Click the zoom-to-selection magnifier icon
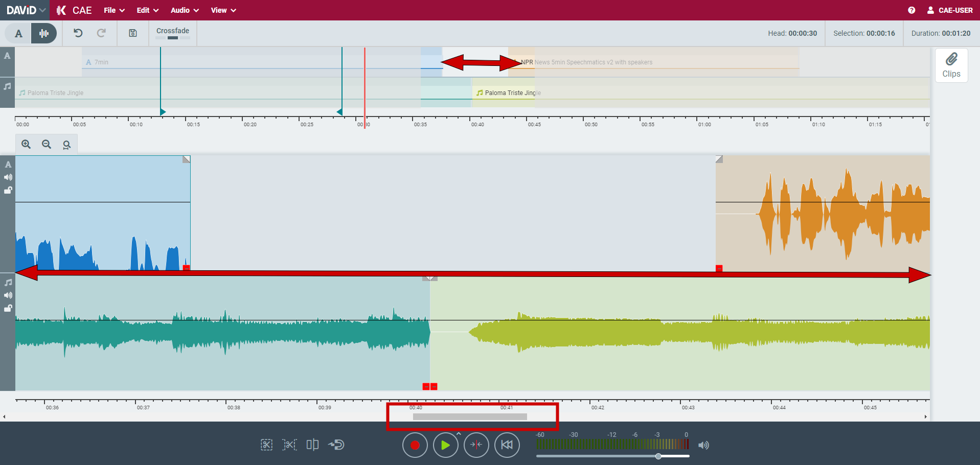The width and height of the screenshot is (980, 465). 66,145
